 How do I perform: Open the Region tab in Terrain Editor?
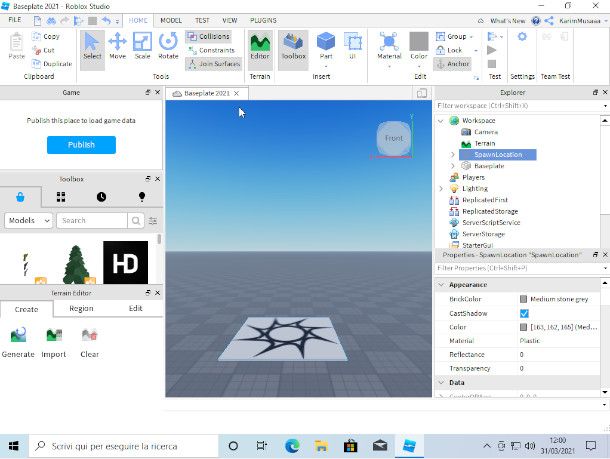click(x=81, y=308)
